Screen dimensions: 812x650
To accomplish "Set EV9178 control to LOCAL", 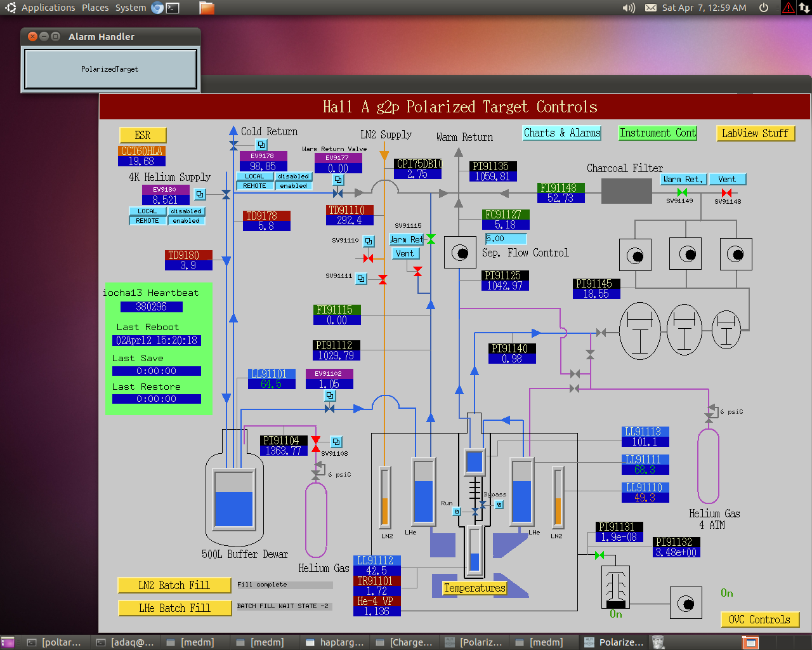I will [x=255, y=176].
